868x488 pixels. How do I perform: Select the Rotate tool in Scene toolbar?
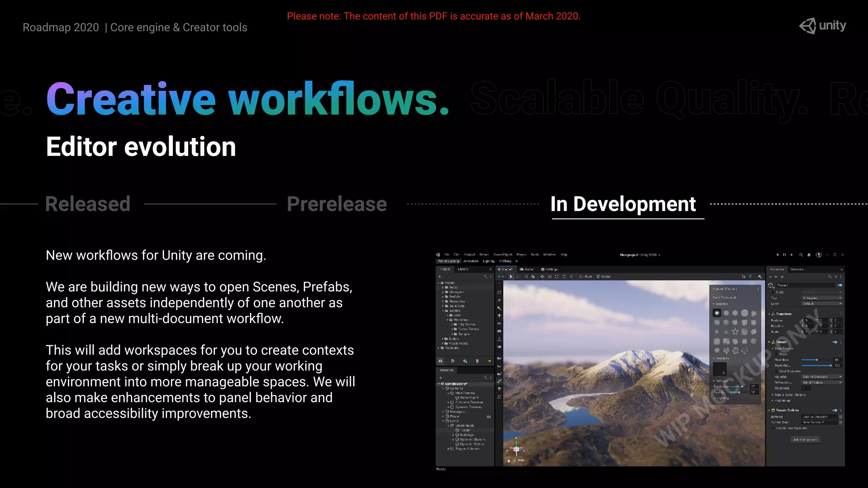(x=550, y=277)
